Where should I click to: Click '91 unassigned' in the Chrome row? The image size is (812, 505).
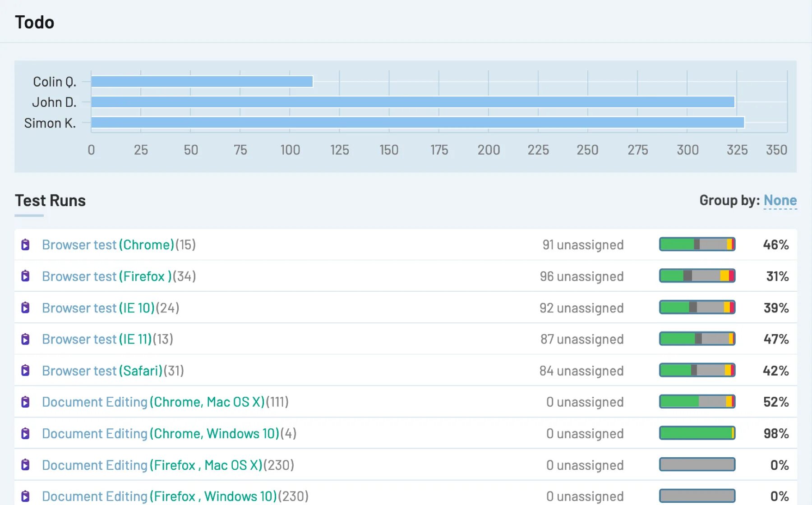(x=583, y=245)
